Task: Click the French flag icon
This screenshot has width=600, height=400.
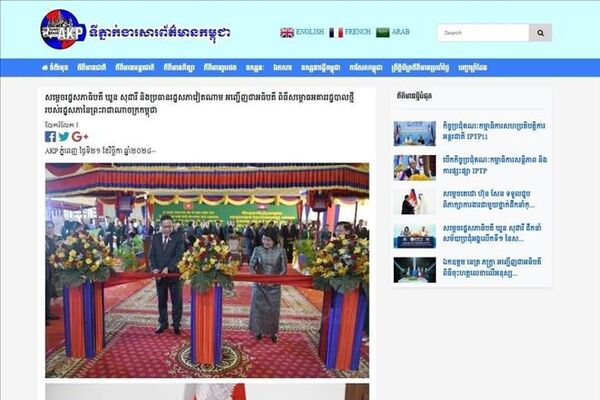Action: click(x=336, y=33)
